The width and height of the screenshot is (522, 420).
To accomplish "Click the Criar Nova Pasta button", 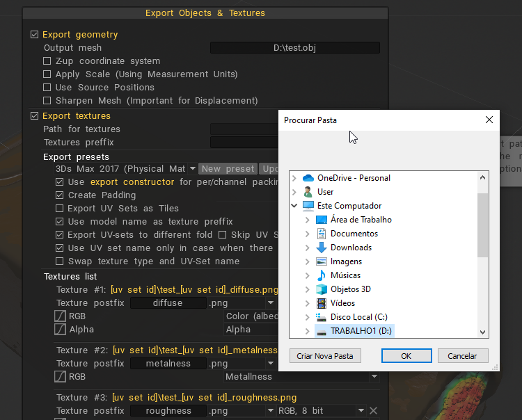I will (325, 356).
